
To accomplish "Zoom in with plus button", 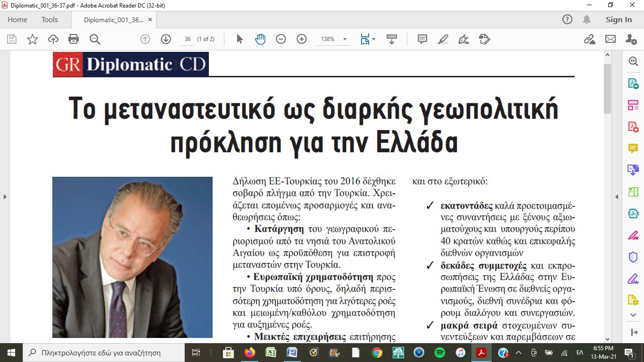I will [302, 39].
